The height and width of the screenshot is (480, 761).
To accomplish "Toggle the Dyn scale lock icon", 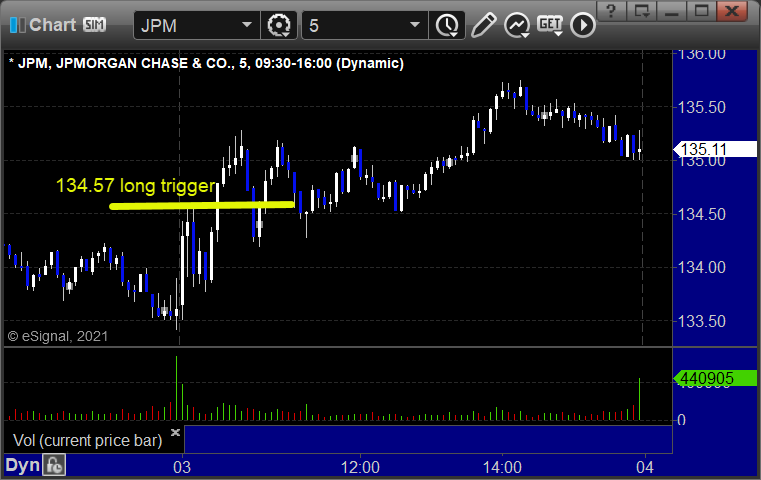I will [54, 465].
